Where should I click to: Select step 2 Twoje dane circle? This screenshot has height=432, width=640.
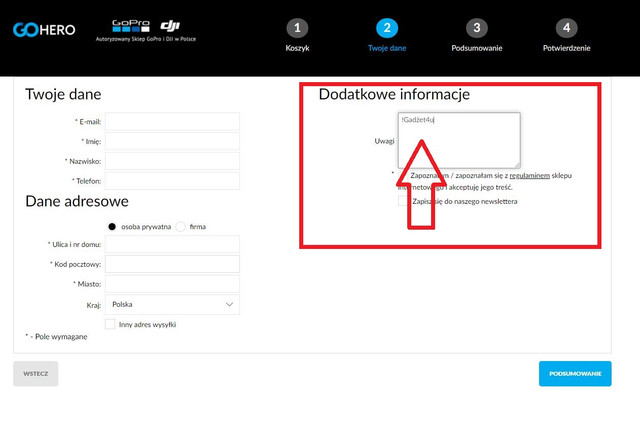(387, 28)
